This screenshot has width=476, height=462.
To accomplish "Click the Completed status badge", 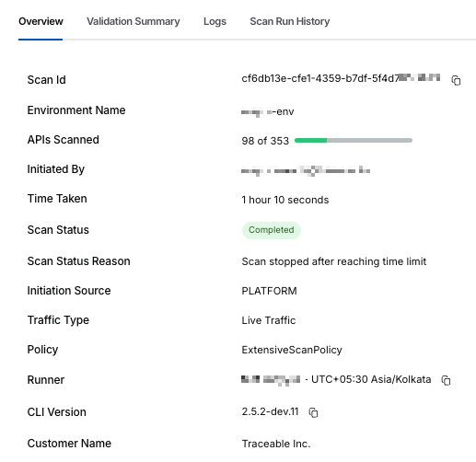I will click(x=272, y=230).
